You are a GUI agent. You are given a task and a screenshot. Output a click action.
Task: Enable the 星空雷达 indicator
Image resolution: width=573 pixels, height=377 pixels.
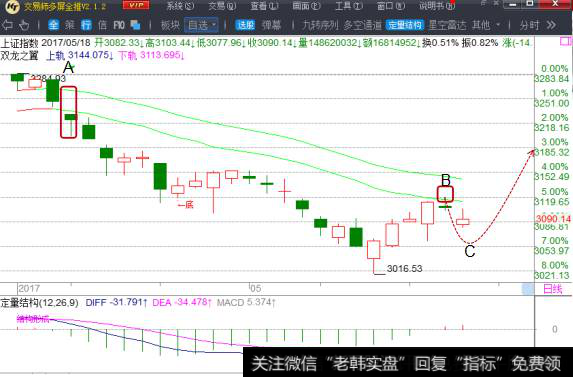(x=447, y=25)
